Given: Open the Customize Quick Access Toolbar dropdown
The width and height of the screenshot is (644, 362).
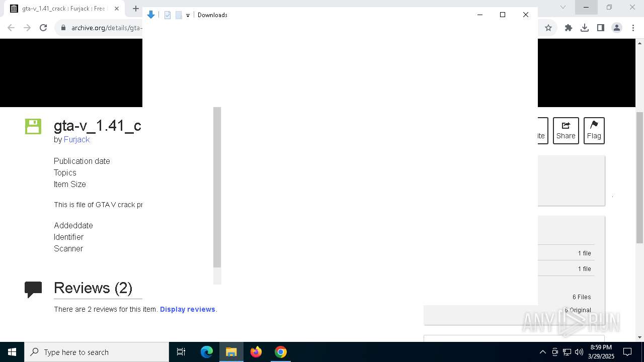Looking at the screenshot, I should (x=188, y=16).
